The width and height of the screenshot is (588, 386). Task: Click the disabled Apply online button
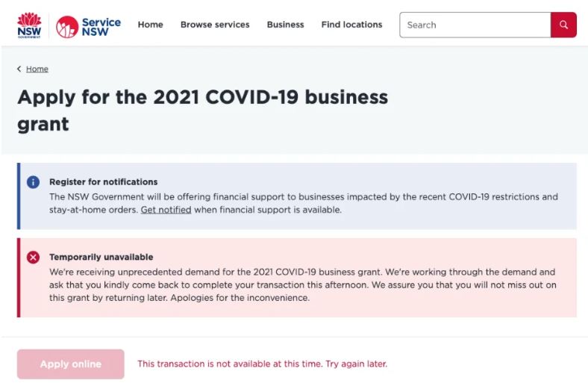coord(70,364)
